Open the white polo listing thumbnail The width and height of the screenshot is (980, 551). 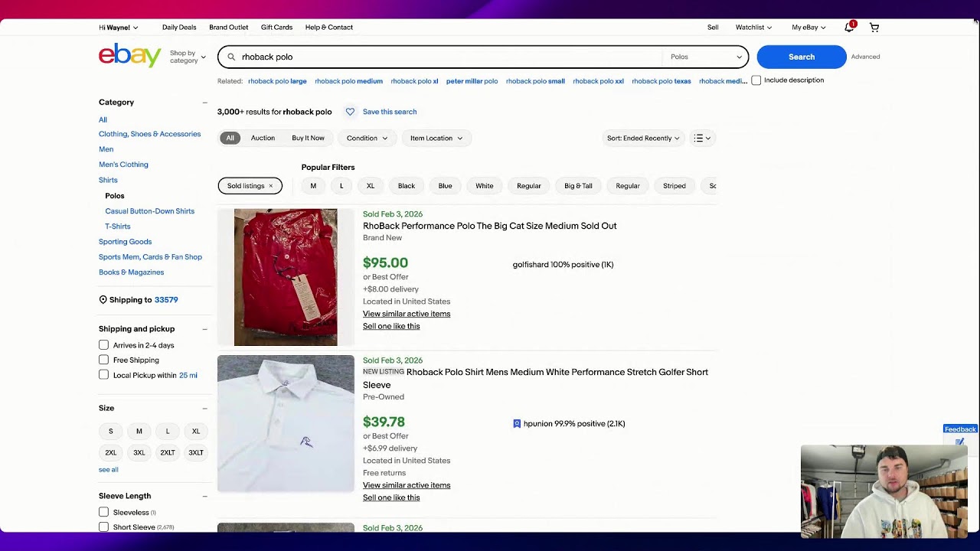(286, 423)
